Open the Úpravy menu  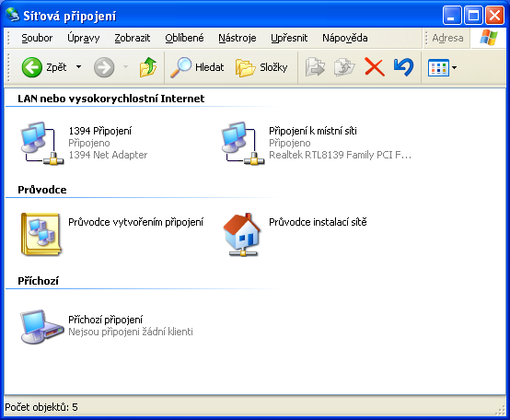tap(83, 38)
